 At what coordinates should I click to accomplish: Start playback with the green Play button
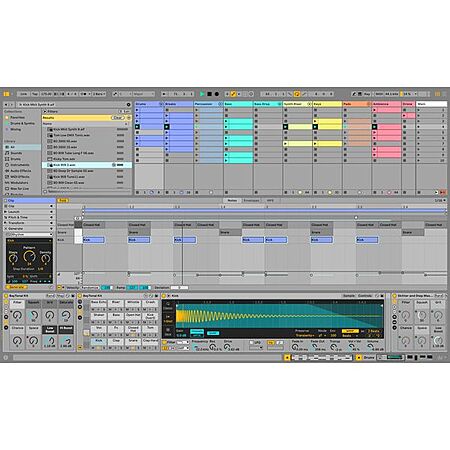pos(202,94)
